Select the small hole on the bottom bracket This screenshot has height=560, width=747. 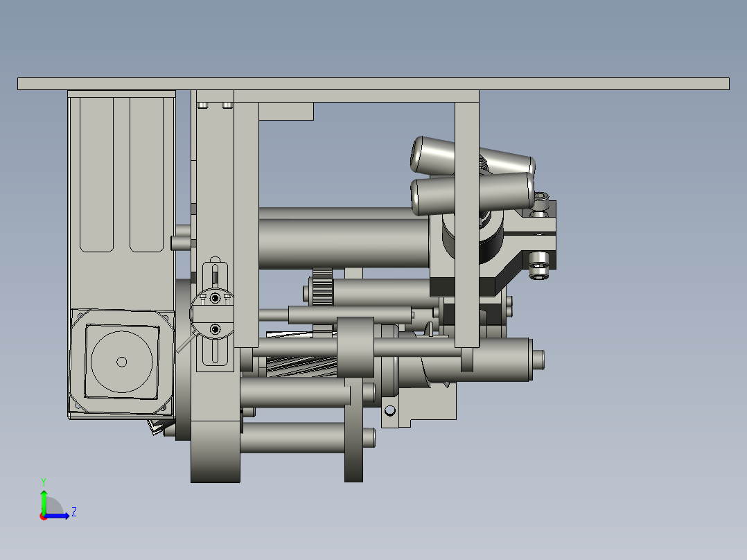(389, 410)
